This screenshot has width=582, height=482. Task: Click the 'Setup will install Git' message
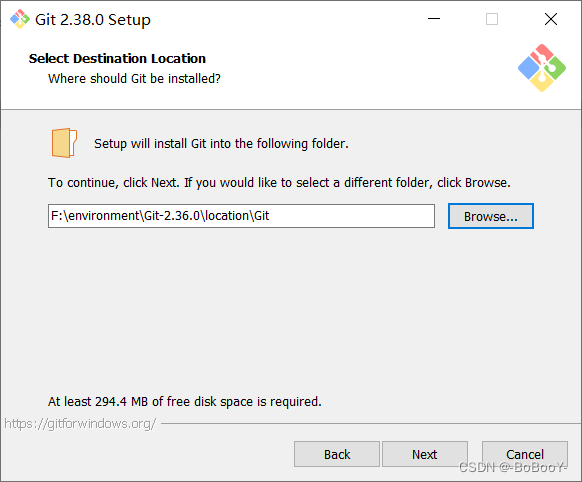[x=221, y=144]
